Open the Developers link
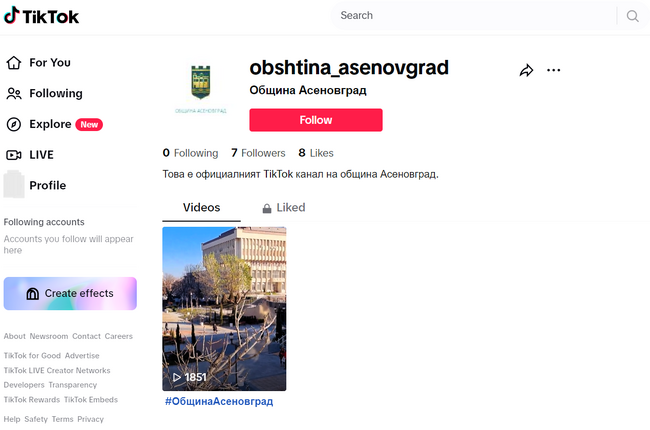Screen dimensions: 650x430 tap(24, 385)
